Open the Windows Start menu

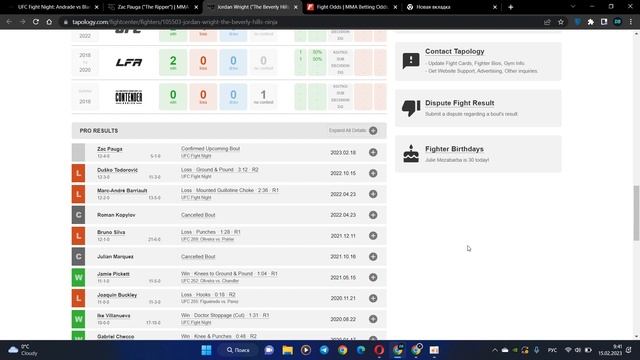pyautogui.click(x=207, y=350)
